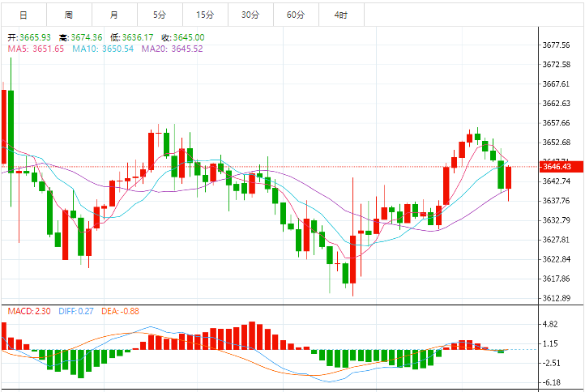
Task: Click the low price value 3636.17
Action: pos(138,37)
